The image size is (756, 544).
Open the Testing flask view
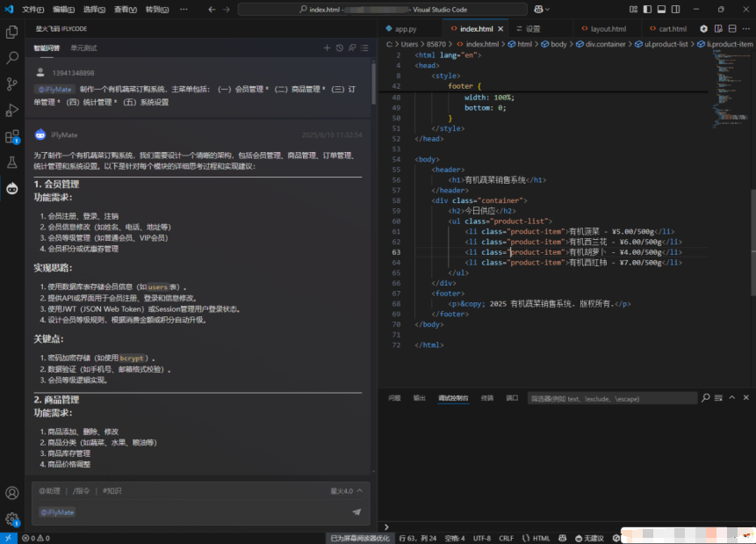(x=12, y=163)
